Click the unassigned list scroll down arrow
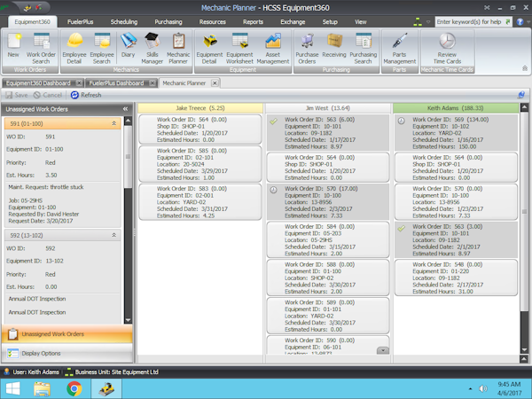 coord(128,320)
